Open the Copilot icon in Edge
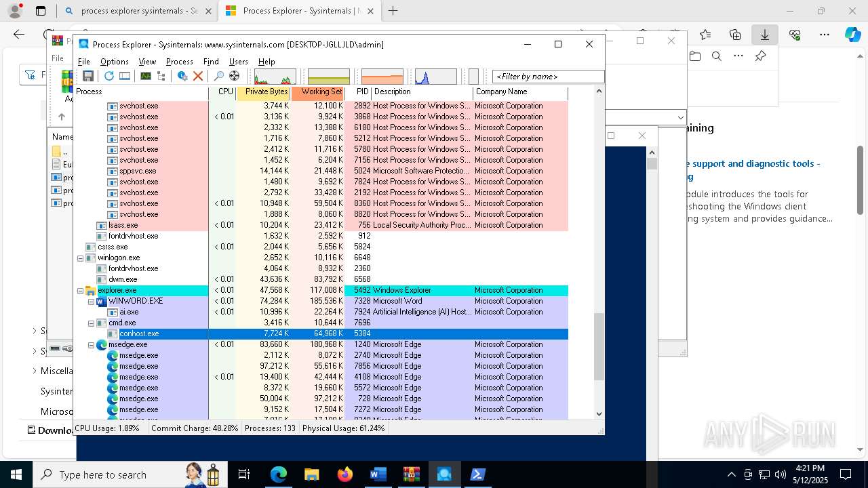Screen dimensions: 868x488 [853, 35]
